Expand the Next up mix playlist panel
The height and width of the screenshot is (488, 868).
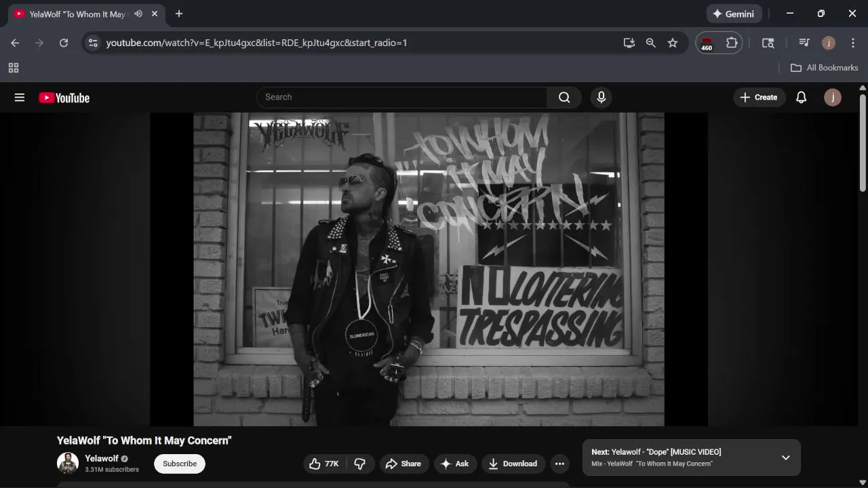coord(785,457)
